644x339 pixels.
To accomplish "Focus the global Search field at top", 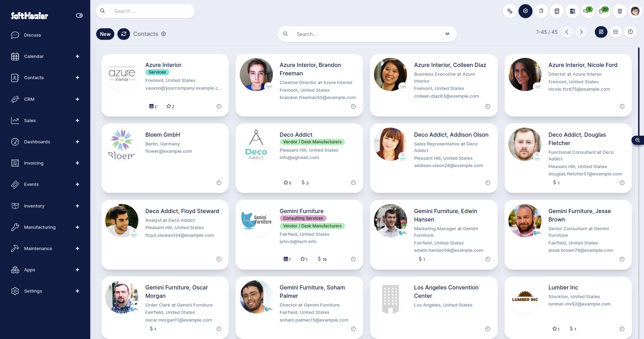I will [145, 11].
